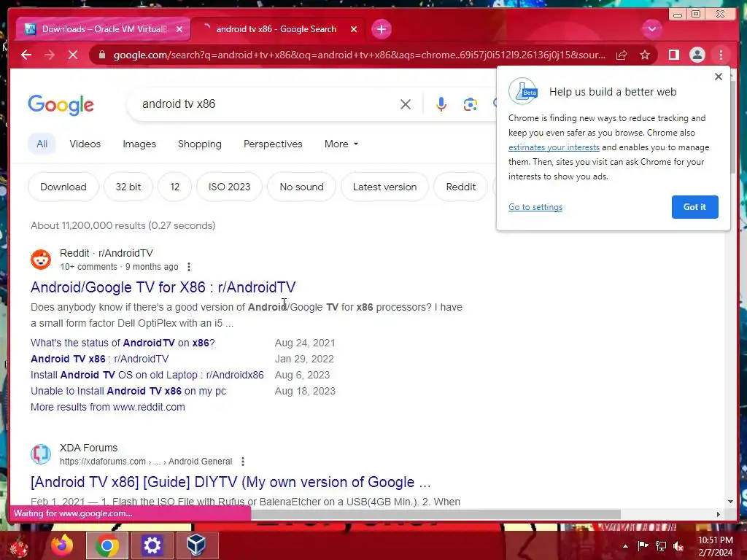Switch to Perspectives results

click(273, 144)
